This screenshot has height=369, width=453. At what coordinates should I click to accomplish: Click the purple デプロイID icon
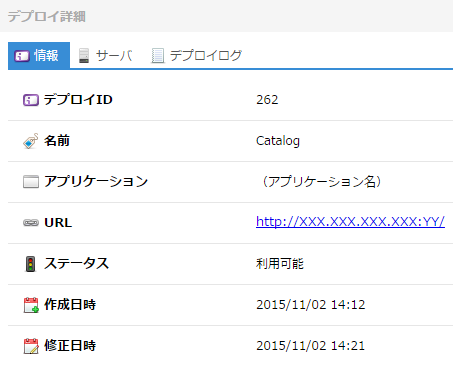tap(31, 100)
